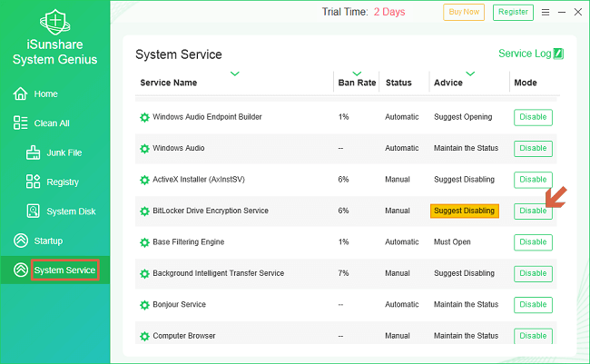Expand the Advice column filter chevron
This screenshot has height=364, width=590.
click(470, 74)
